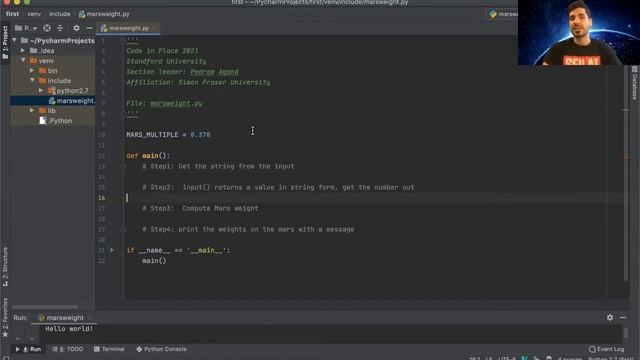Open the Project view dropdown

(x=26, y=28)
